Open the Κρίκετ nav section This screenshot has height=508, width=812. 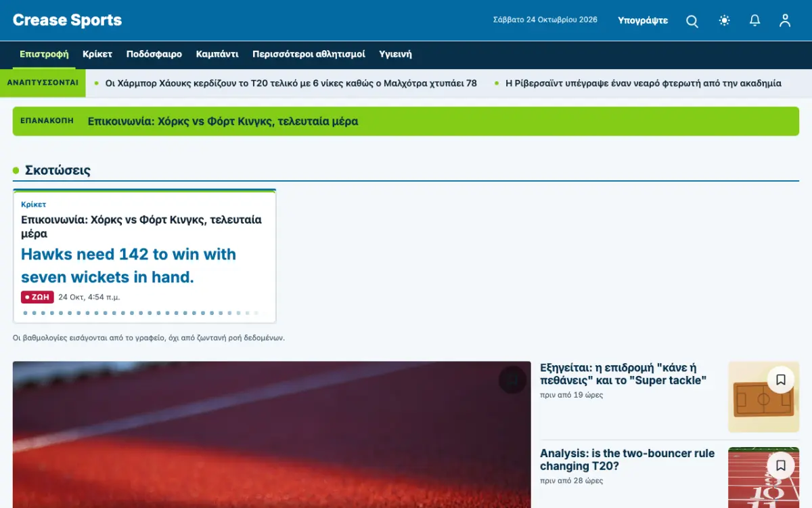(97, 54)
